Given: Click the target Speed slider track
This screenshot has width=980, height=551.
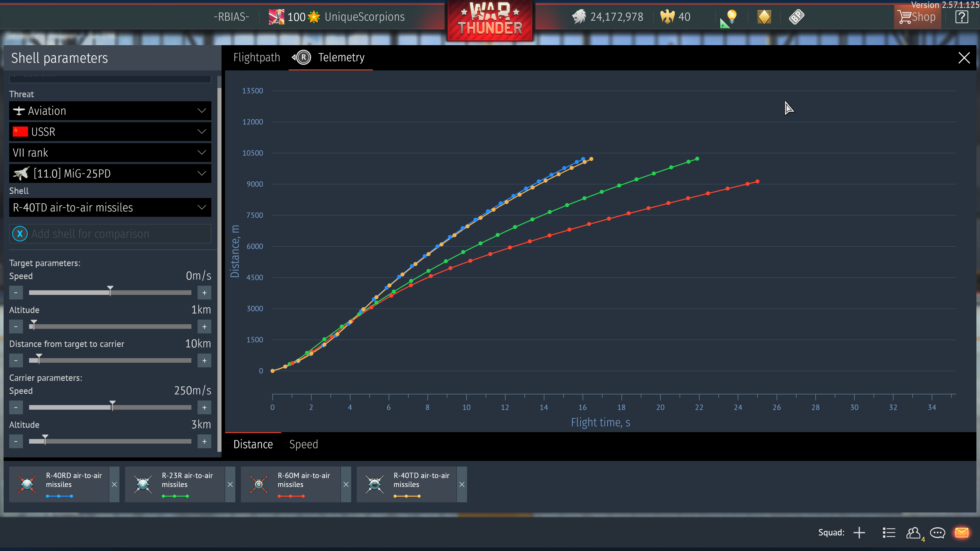Looking at the screenshot, I should click(x=110, y=292).
